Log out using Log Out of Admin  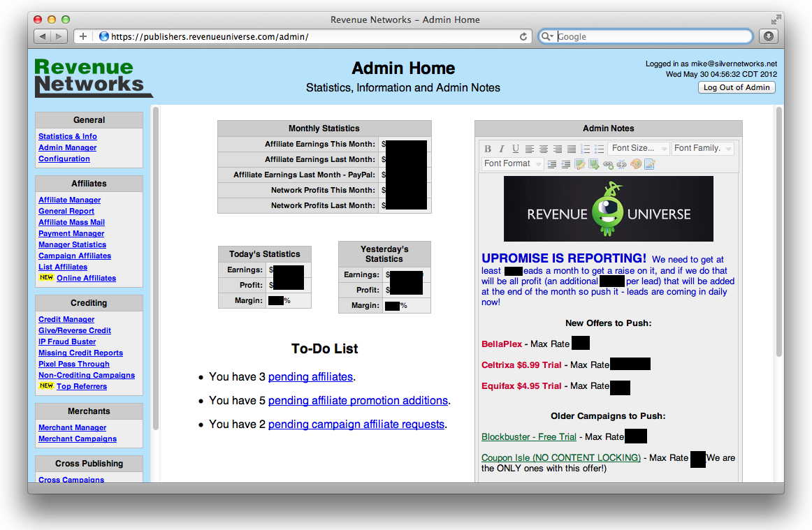(737, 87)
